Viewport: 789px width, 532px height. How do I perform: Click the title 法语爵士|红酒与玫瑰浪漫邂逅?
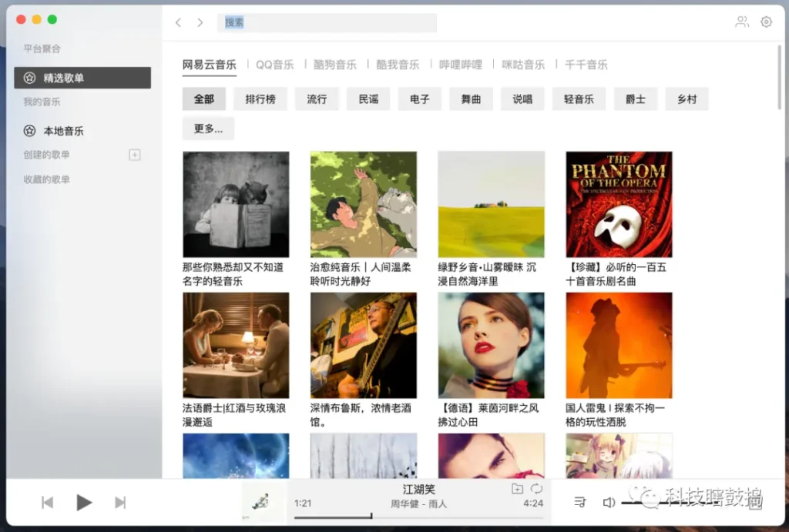coord(234,415)
